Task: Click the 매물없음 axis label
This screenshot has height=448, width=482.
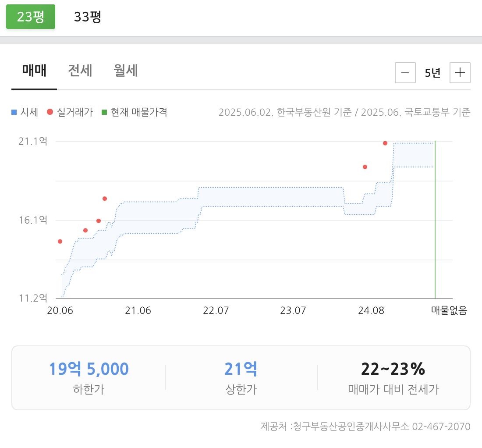Action: click(449, 310)
